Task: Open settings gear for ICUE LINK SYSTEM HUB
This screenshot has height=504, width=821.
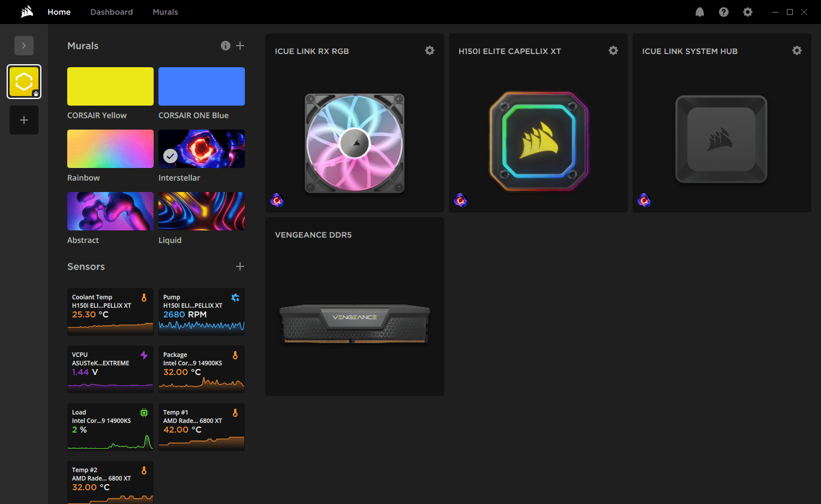Action: pyautogui.click(x=797, y=51)
